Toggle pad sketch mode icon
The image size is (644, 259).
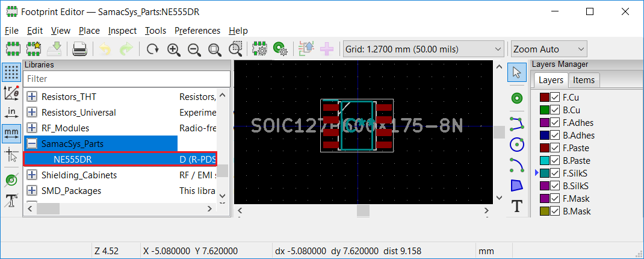(x=12, y=180)
